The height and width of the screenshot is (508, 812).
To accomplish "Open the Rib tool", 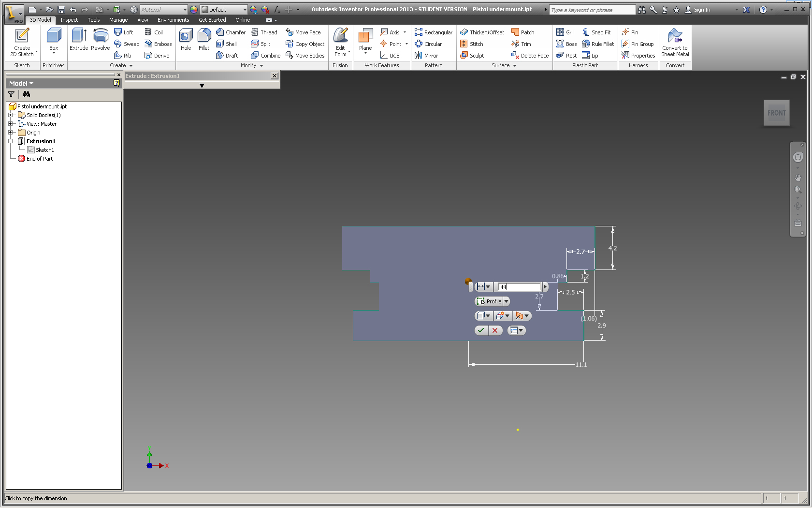I will tap(123, 56).
